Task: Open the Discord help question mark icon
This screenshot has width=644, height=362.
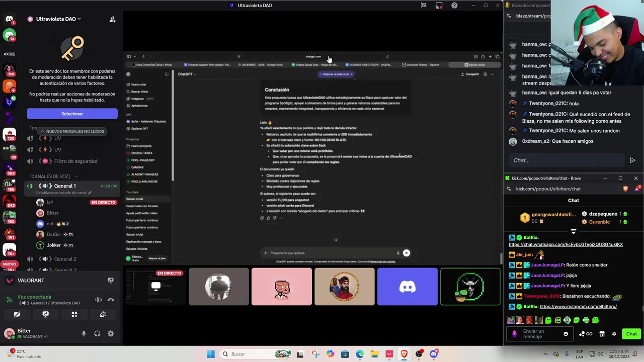Action: pyautogui.click(x=454, y=6)
